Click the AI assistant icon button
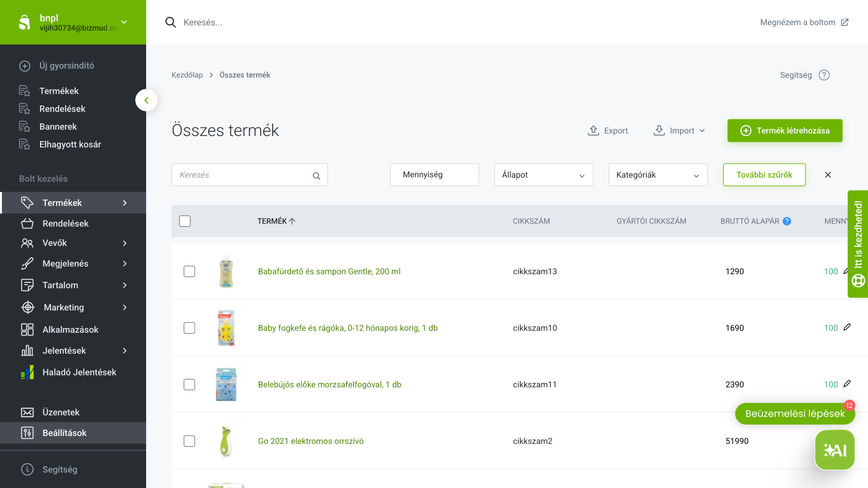 point(834,450)
